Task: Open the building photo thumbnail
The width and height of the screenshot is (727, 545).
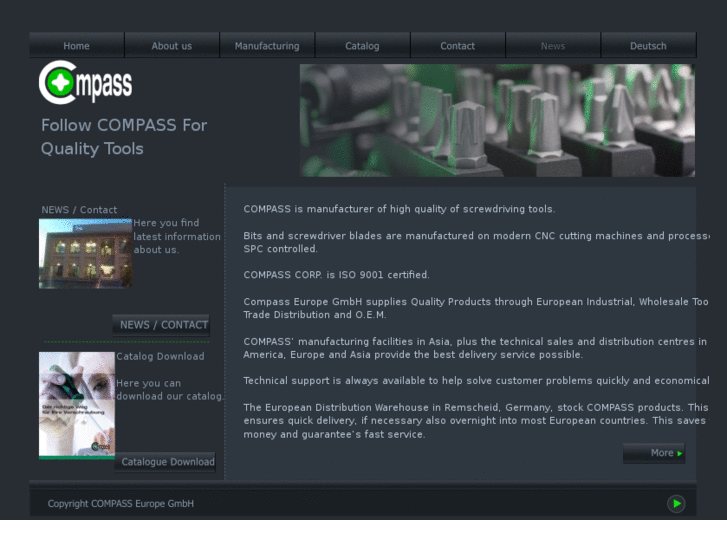Action: click(85, 254)
